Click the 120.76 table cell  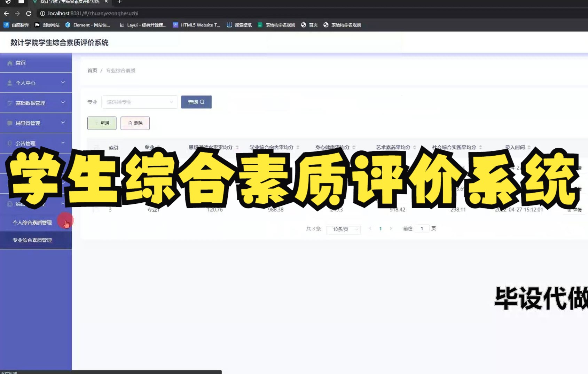[215, 210]
